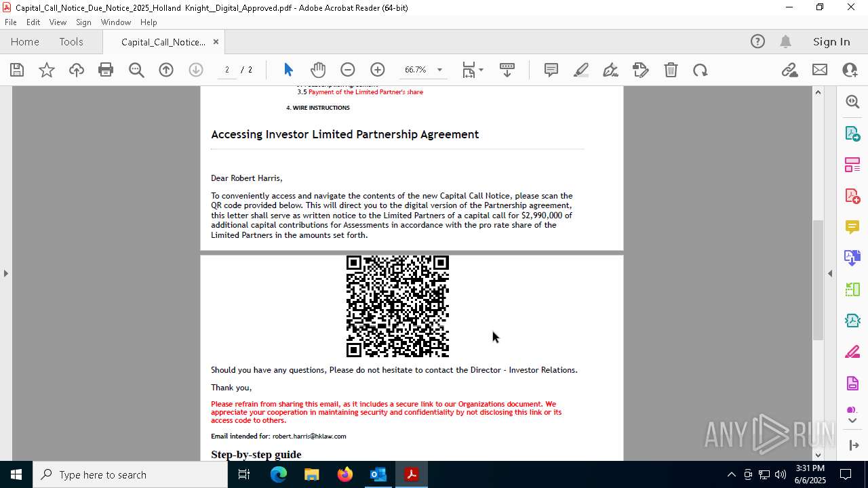The image size is (868, 488).
Task: Open the Windows Start menu
Action: pos(16,474)
